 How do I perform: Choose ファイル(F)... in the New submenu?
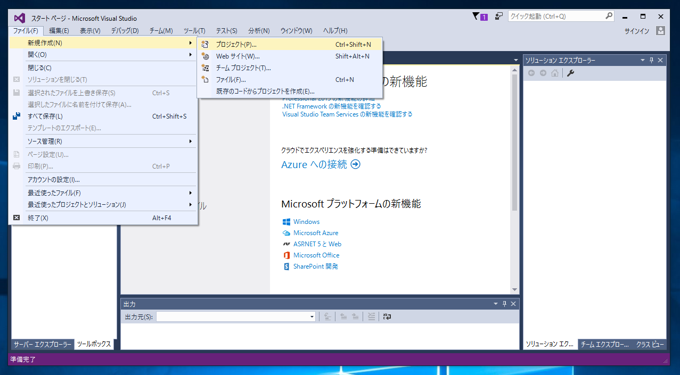point(290,80)
